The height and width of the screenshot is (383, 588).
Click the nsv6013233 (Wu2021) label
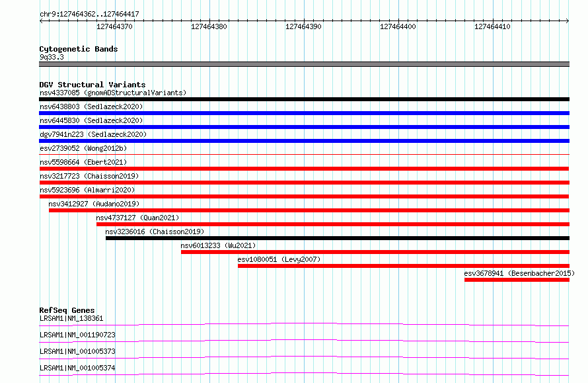218,245
